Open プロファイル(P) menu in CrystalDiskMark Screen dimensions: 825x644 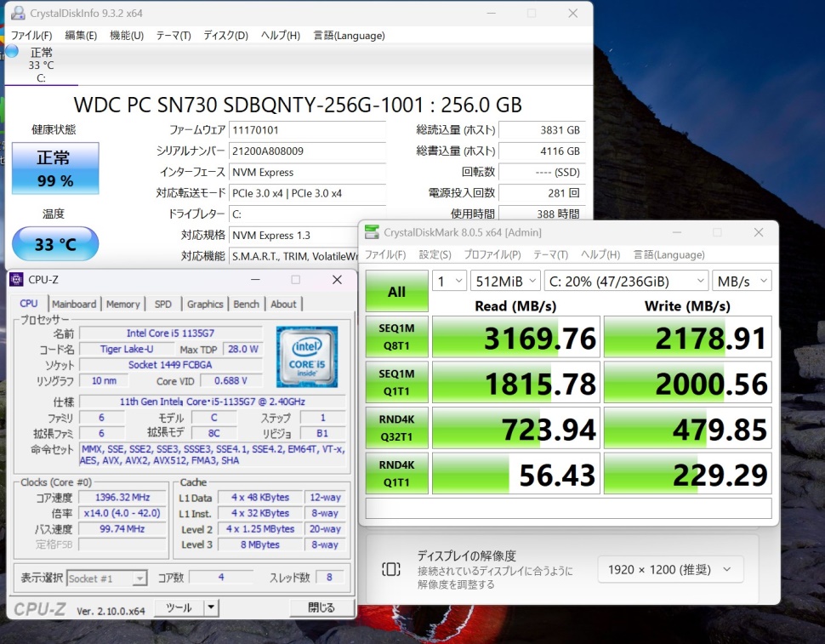coord(492,254)
